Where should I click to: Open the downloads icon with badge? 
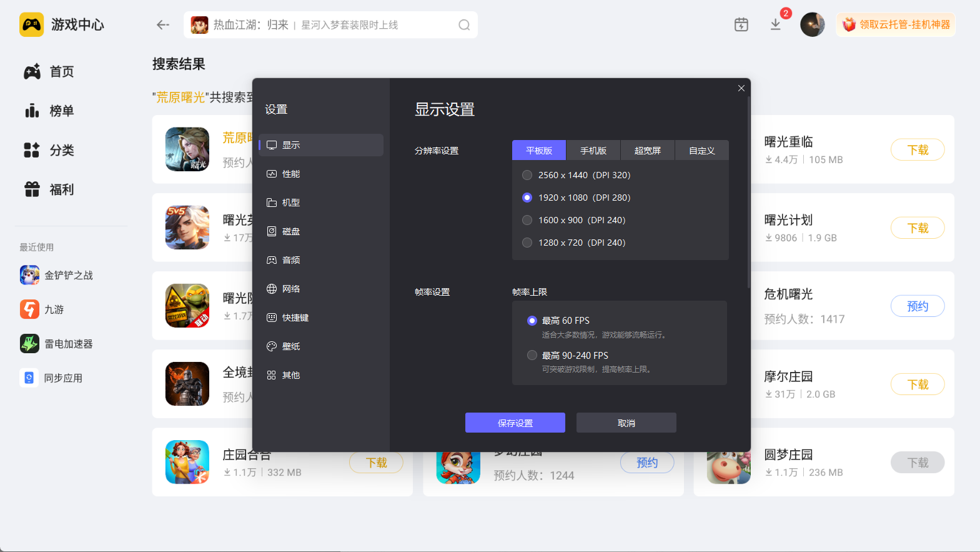(776, 24)
